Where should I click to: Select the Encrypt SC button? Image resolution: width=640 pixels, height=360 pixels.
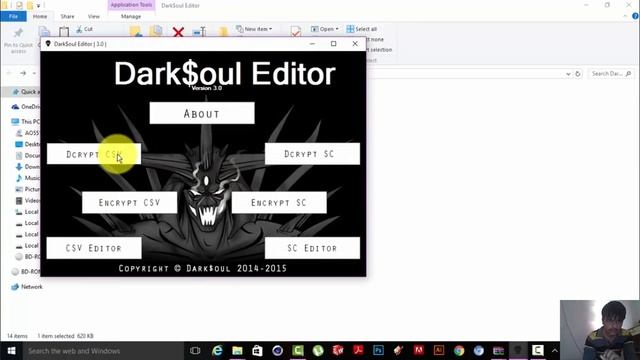tap(279, 202)
